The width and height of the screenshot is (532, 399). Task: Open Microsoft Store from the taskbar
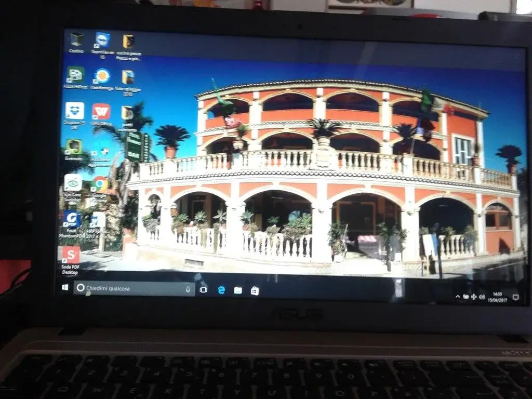click(255, 291)
